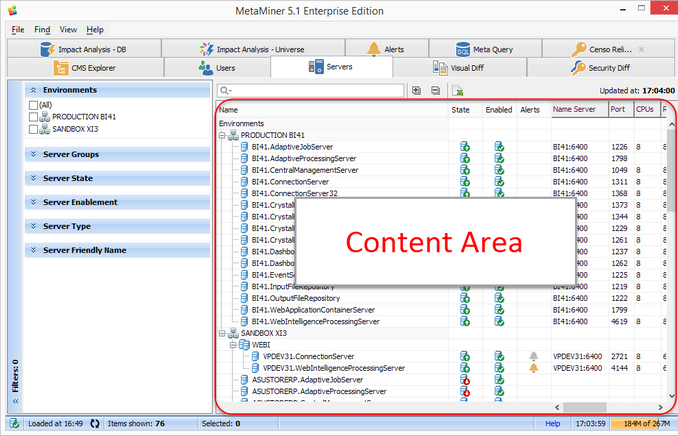Click the horizontal scrollbar thumb
Viewport: 678px width, 436px height.
[x=584, y=407]
